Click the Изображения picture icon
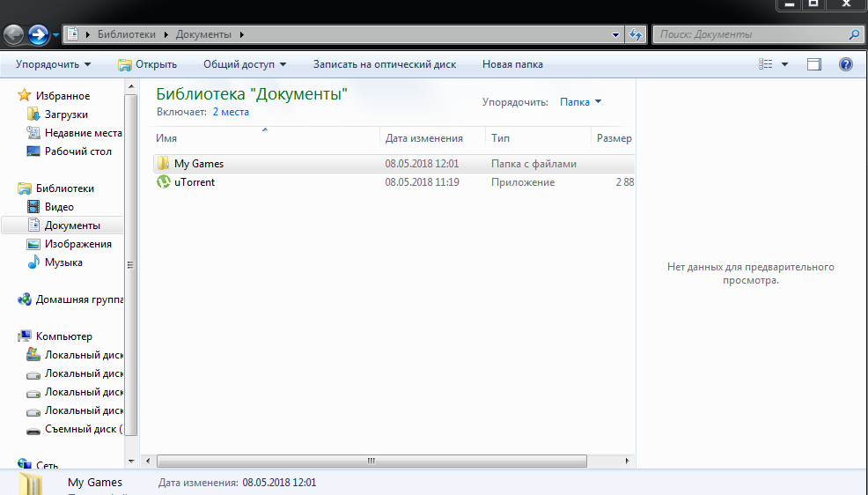The height and width of the screenshot is (495, 868). [x=33, y=244]
